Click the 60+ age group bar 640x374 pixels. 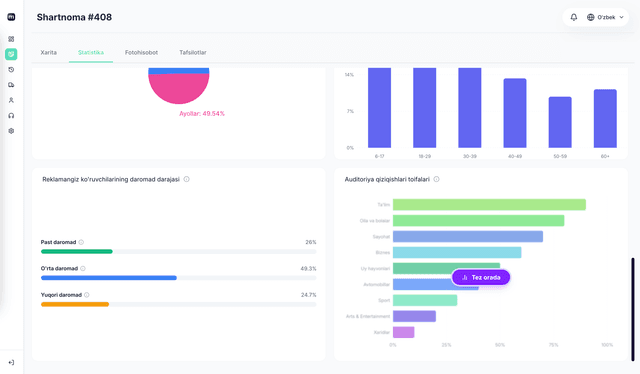pyautogui.click(x=605, y=118)
